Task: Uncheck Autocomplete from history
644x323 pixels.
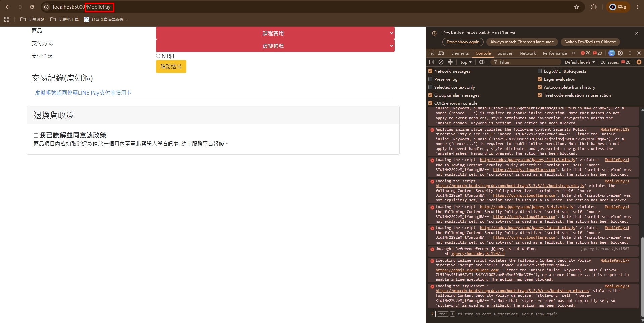Action: coord(540,87)
